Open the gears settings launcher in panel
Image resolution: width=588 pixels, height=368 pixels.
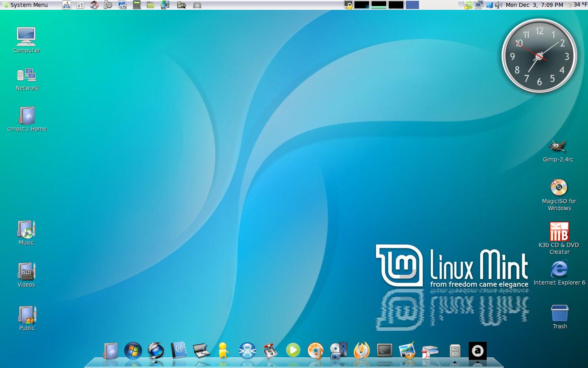tap(108, 5)
